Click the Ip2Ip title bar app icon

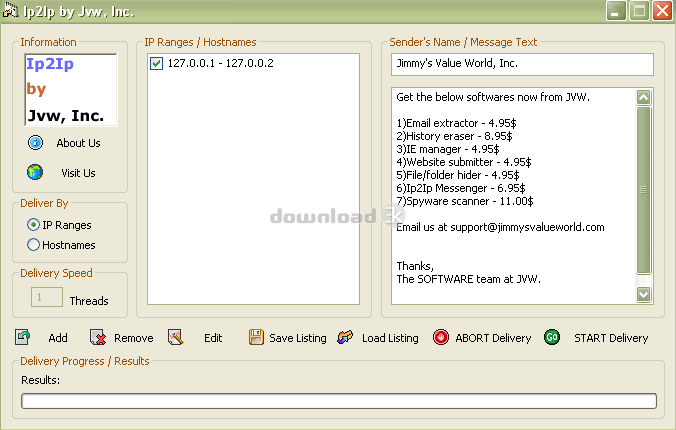pyautogui.click(x=10, y=10)
